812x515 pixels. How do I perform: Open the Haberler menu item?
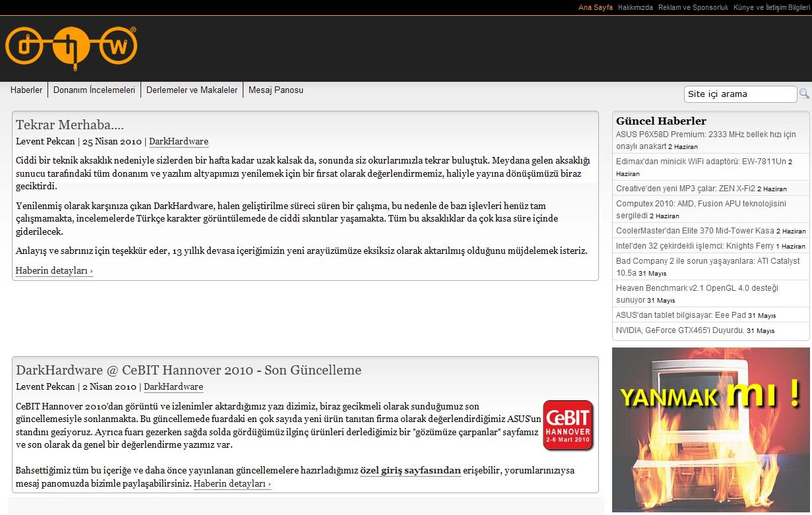pos(26,90)
